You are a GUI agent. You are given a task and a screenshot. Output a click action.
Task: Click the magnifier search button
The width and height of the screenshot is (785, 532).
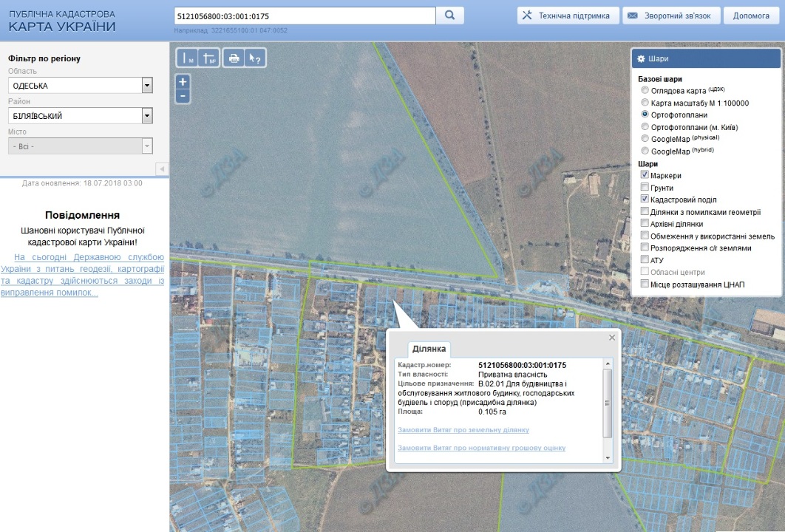(449, 16)
